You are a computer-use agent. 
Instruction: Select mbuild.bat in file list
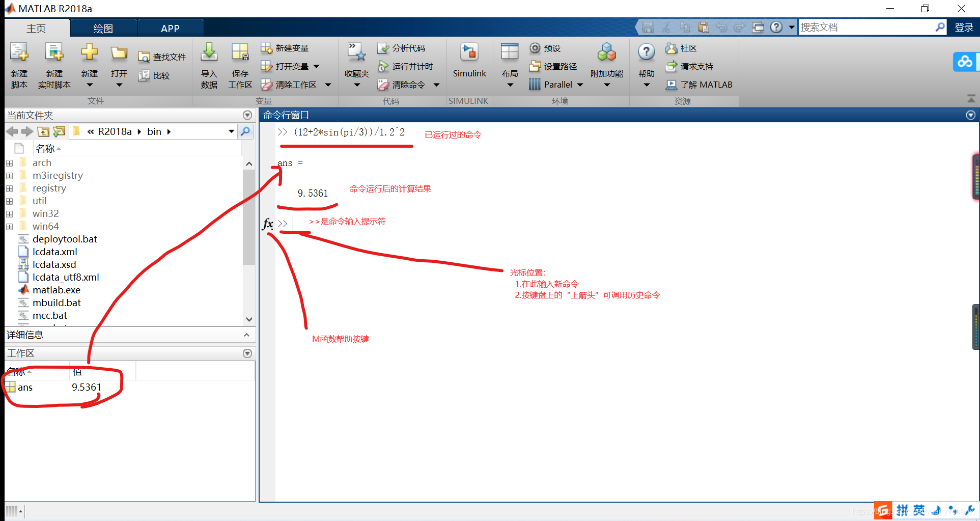point(57,303)
